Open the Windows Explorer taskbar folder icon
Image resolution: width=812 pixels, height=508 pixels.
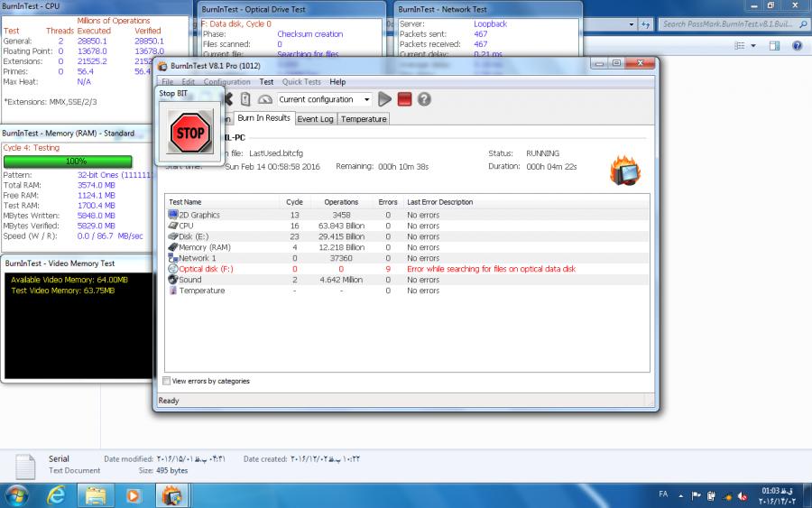coord(96,495)
